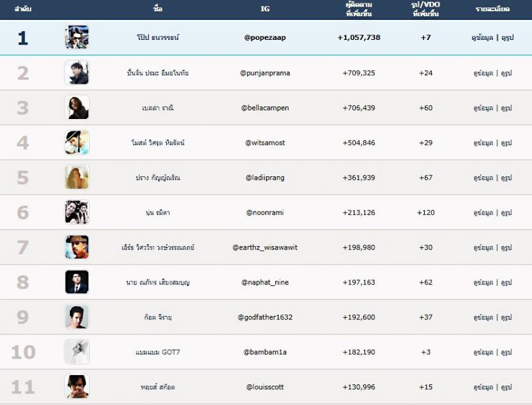Viewport: 532px width, 405px height.
Task: Select the รายละเอียด column header
Action: [492, 9]
